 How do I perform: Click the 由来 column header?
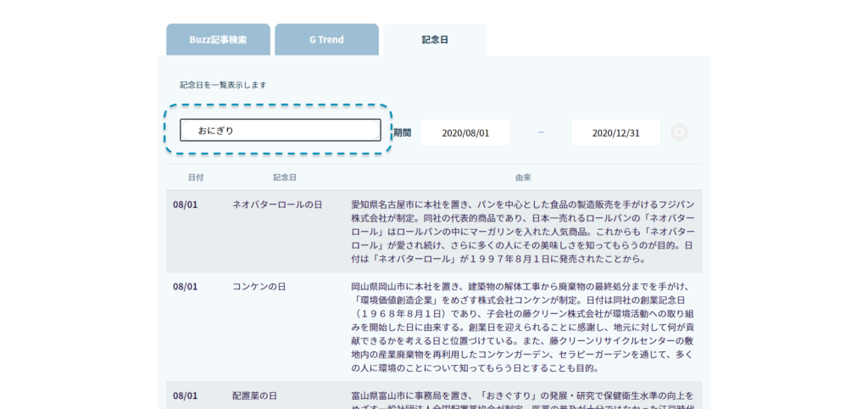[x=523, y=177]
